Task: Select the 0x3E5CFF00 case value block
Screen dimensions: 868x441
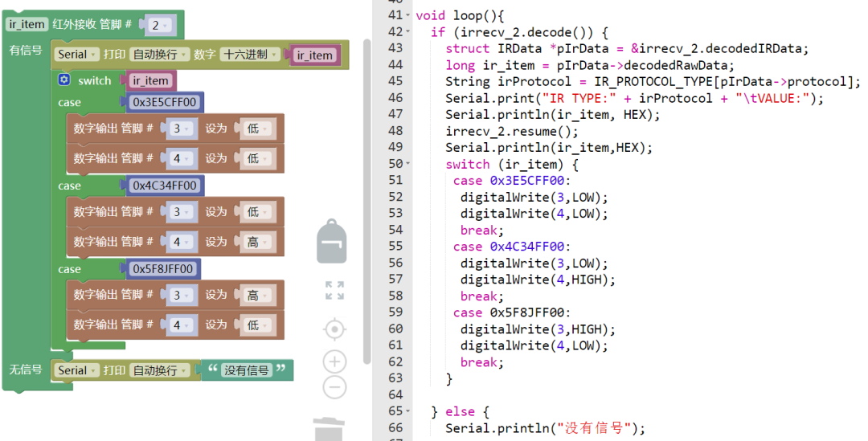Action: [x=165, y=102]
